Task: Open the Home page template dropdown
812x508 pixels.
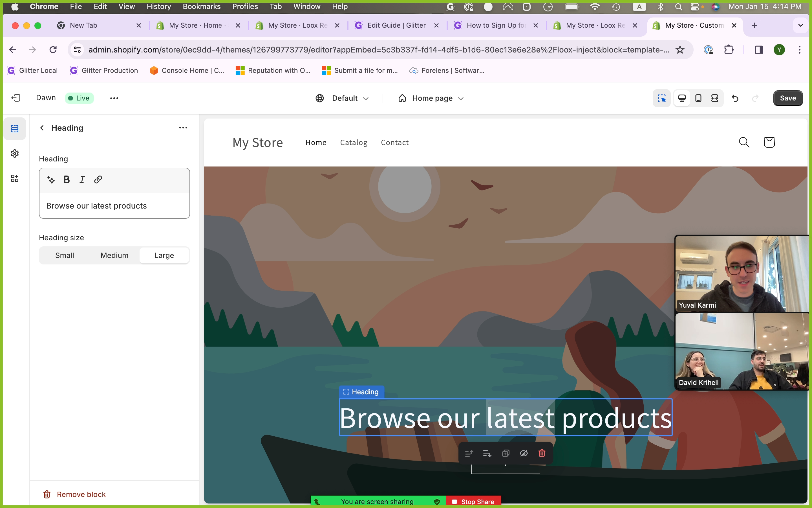Action: (431, 98)
